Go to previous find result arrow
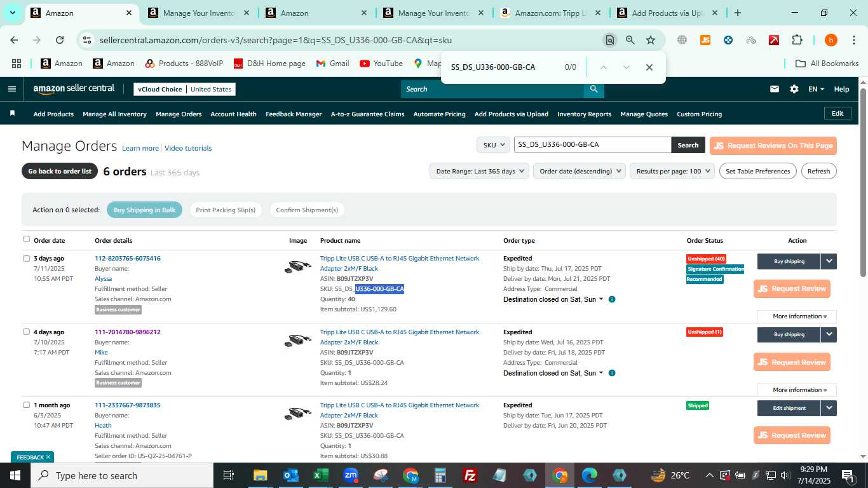The image size is (868, 488). [604, 67]
